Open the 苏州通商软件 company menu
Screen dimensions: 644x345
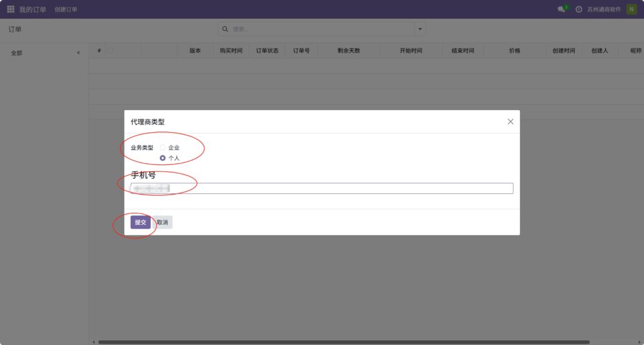point(604,9)
